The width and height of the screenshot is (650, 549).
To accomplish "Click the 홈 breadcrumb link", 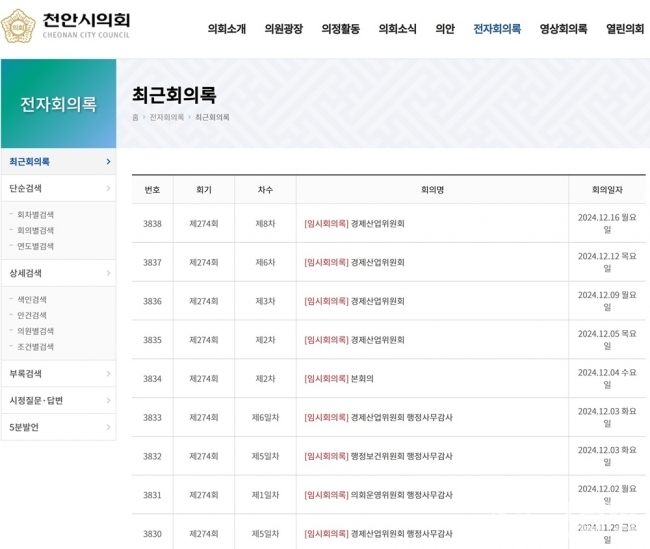I will 135,118.
